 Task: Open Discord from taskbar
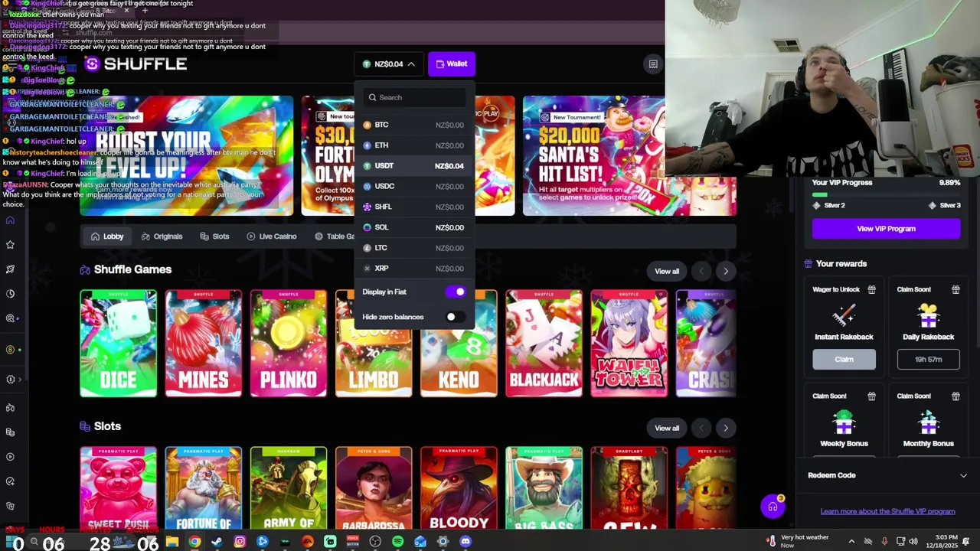pos(465,542)
